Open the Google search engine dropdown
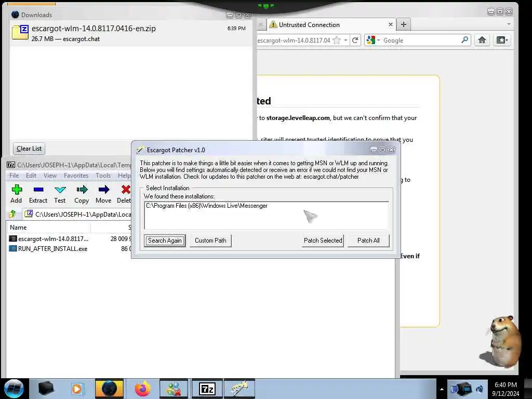 (x=373, y=41)
